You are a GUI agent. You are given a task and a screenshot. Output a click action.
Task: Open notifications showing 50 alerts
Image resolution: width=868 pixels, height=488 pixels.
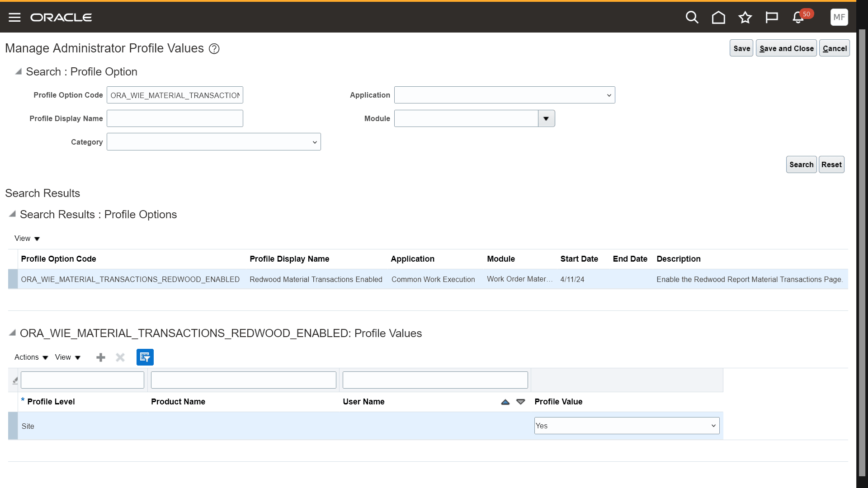pyautogui.click(x=798, y=18)
